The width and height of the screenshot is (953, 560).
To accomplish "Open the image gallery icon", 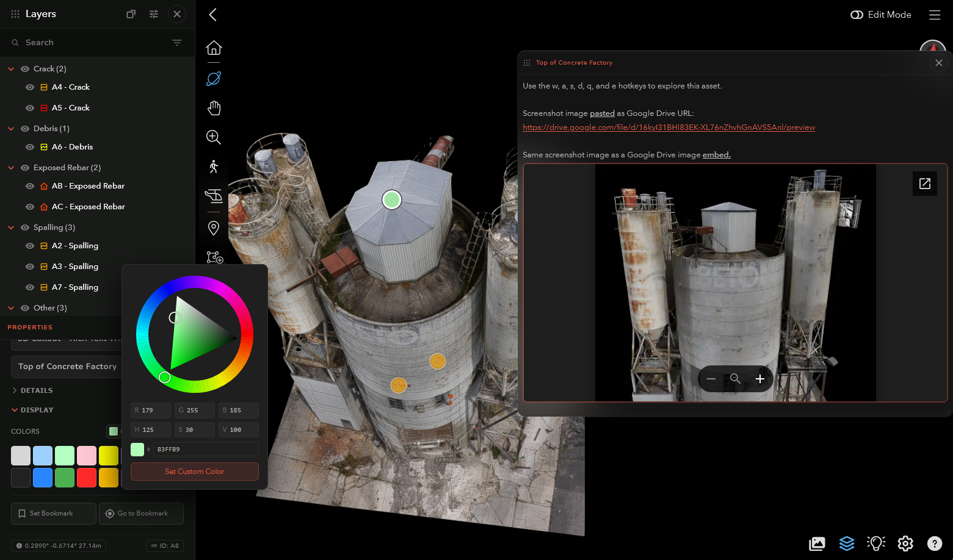I will pos(817,544).
